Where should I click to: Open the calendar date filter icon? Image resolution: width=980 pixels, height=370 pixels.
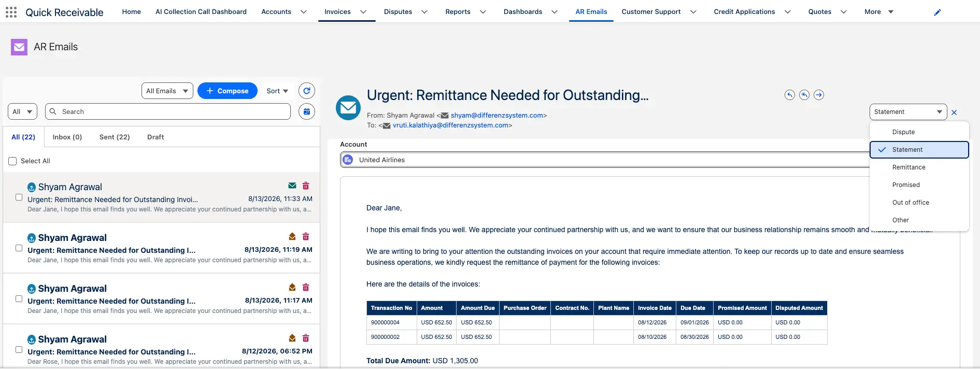click(307, 111)
